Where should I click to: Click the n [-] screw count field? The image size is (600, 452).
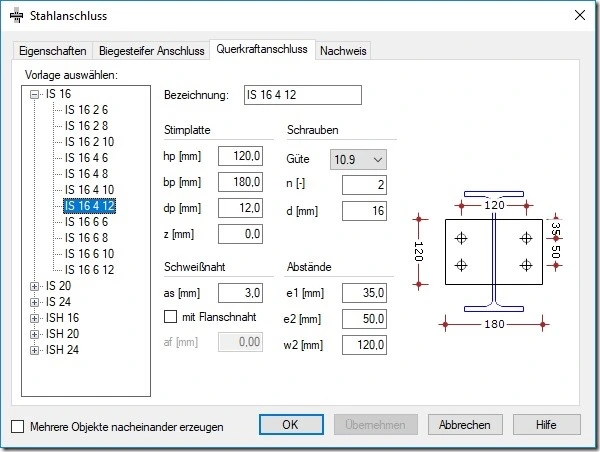click(x=364, y=185)
